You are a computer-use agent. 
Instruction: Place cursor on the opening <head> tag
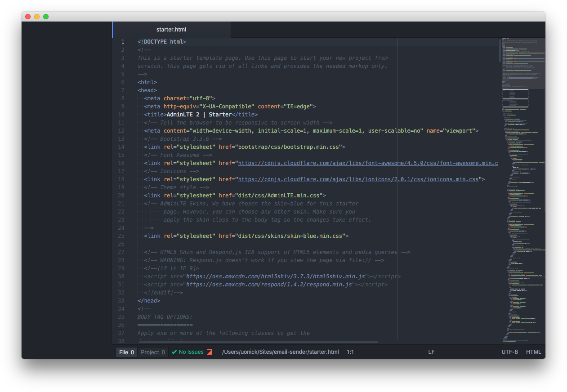coord(147,90)
